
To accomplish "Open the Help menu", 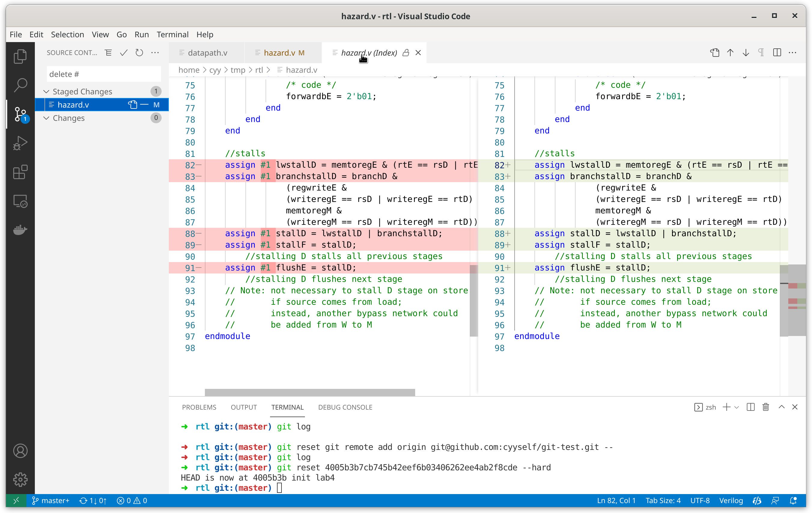I will pyautogui.click(x=205, y=34).
